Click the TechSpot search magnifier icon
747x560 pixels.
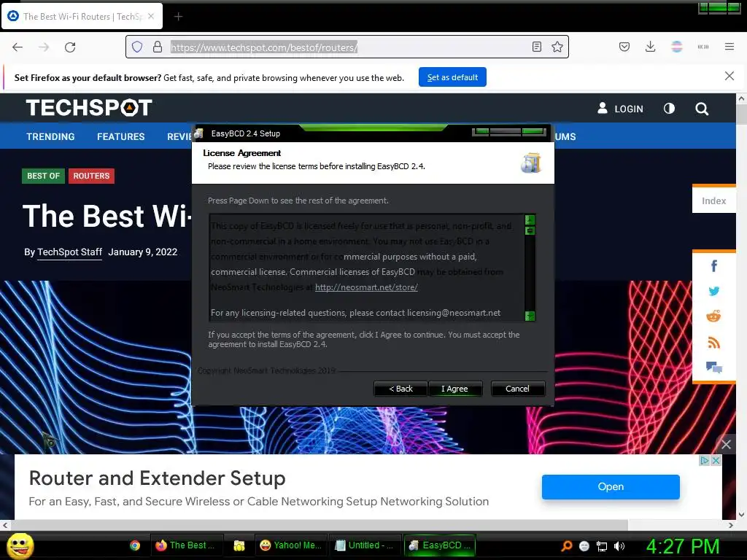[701, 109]
